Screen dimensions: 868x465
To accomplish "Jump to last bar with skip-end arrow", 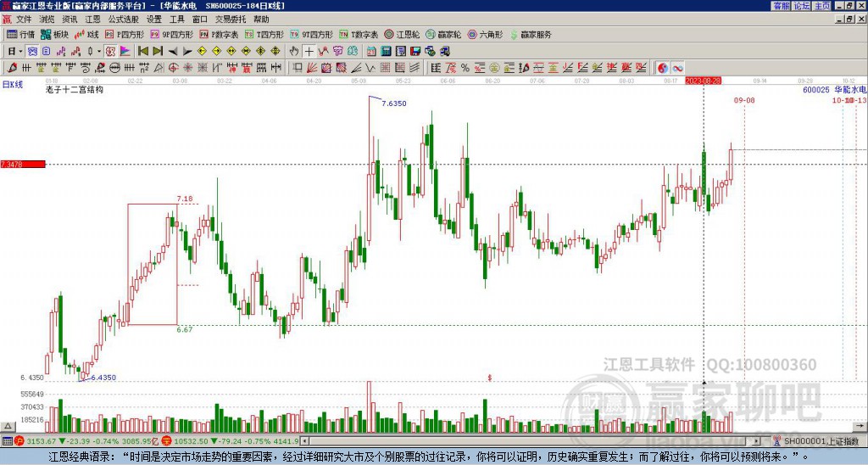I will [x=158, y=51].
